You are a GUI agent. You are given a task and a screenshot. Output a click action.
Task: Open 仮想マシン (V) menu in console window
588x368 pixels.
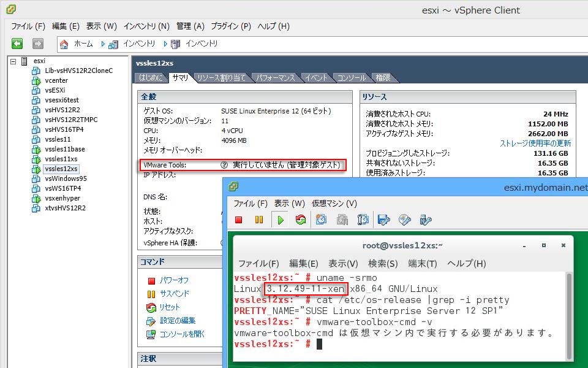[334, 204]
